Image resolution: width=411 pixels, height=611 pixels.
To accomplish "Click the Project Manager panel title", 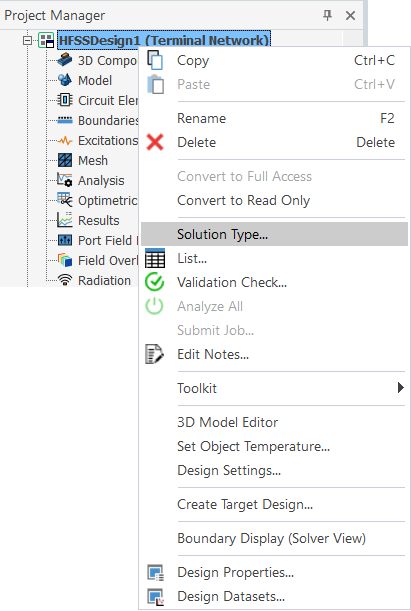I will [x=55, y=16].
